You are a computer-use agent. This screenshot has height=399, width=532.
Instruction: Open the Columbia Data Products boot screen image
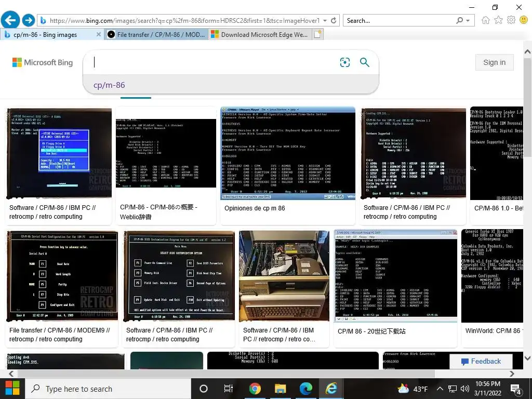point(492,276)
